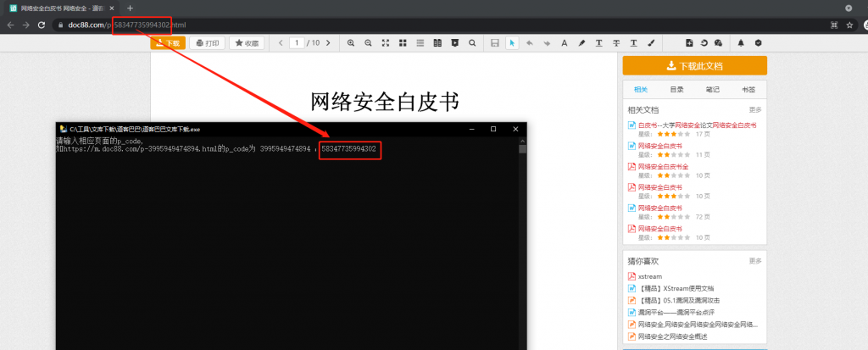Screen dimensions: 868x350
Task: Click the browser address bar URL
Action: [x=127, y=25]
